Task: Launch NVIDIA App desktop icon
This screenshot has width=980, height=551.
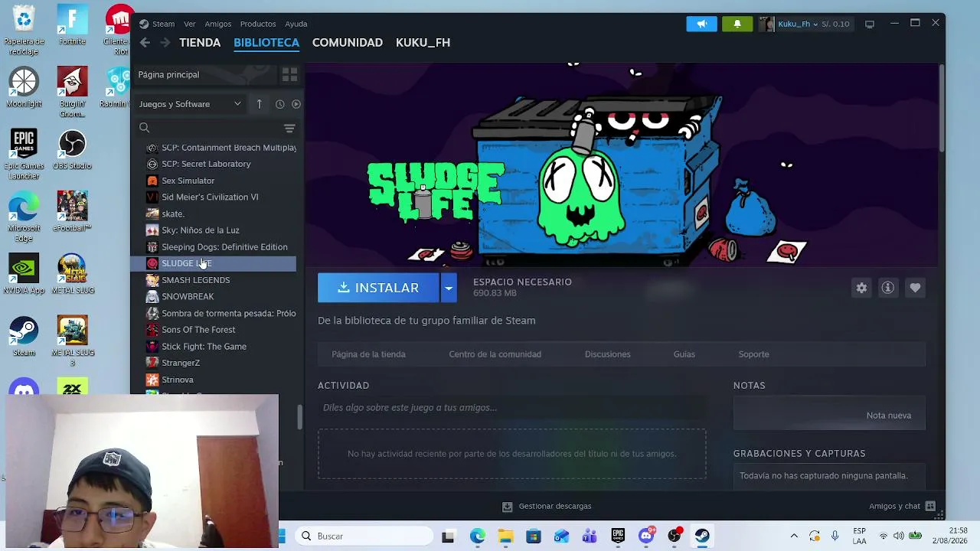Action: click(24, 274)
